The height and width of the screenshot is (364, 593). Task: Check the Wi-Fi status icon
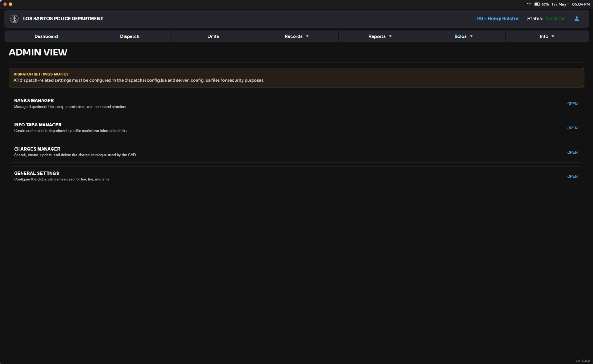pyautogui.click(x=529, y=4)
